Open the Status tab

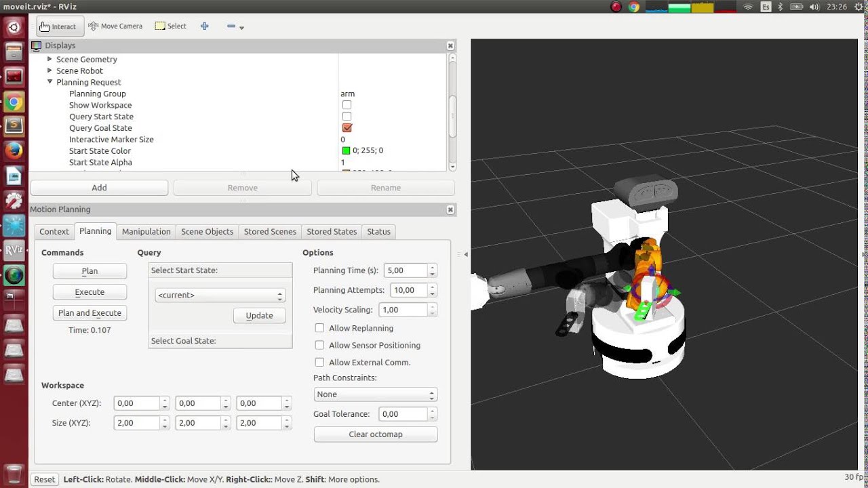point(378,232)
